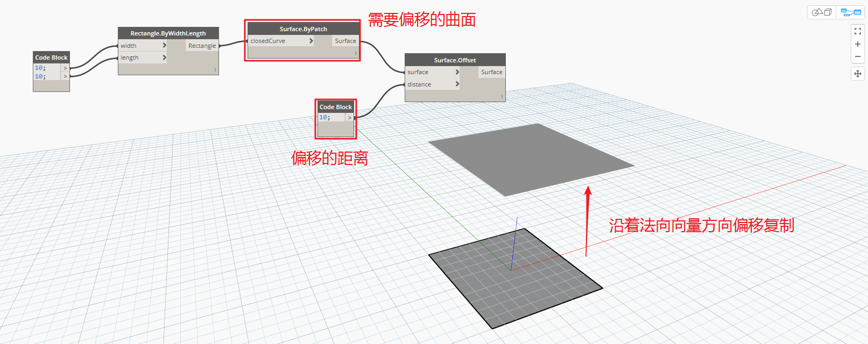Edit the 10; value in the single-line Code Block

[x=325, y=117]
